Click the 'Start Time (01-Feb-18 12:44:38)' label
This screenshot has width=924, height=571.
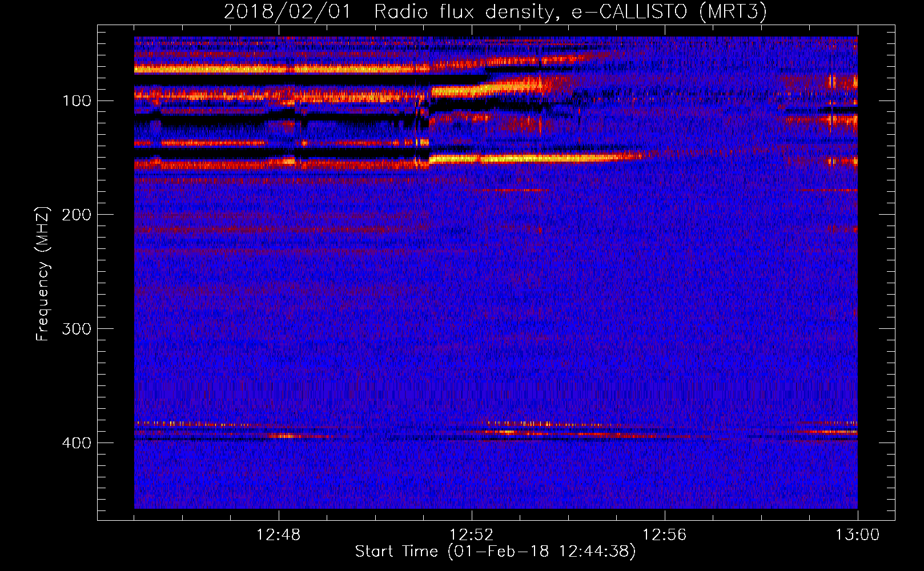click(495, 552)
